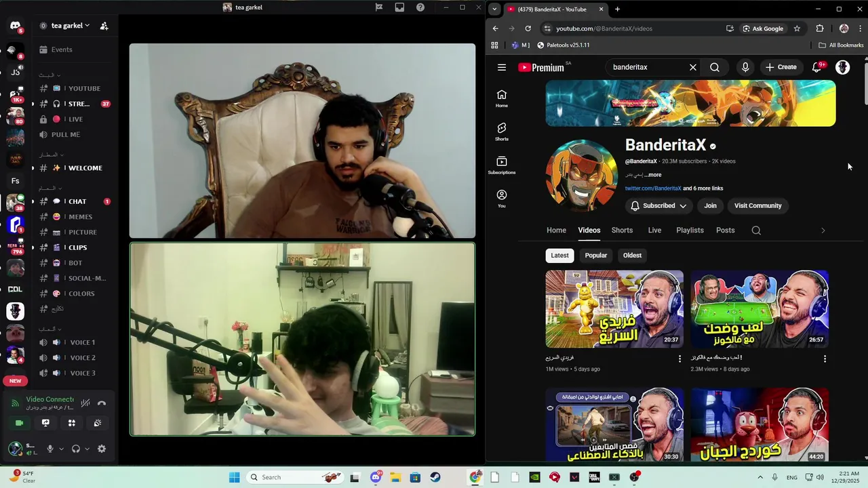Expand headphone output options chevron
The image size is (868, 488).
tap(87, 449)
